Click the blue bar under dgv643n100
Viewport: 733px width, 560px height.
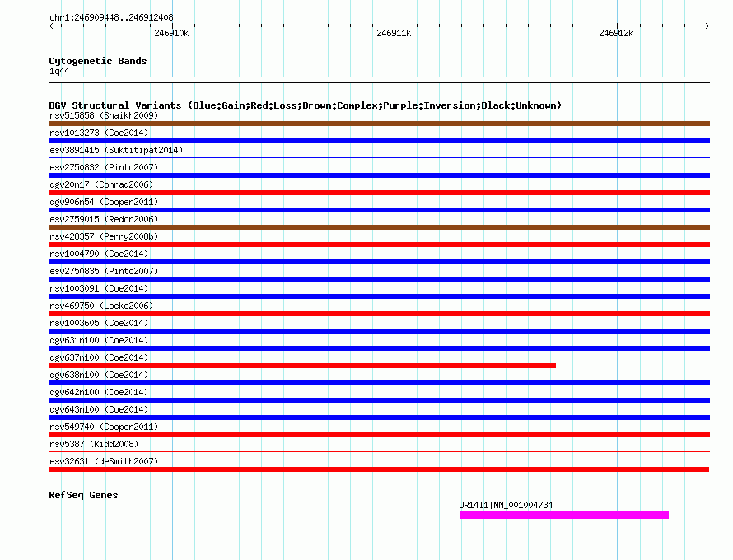pos(379,418)
